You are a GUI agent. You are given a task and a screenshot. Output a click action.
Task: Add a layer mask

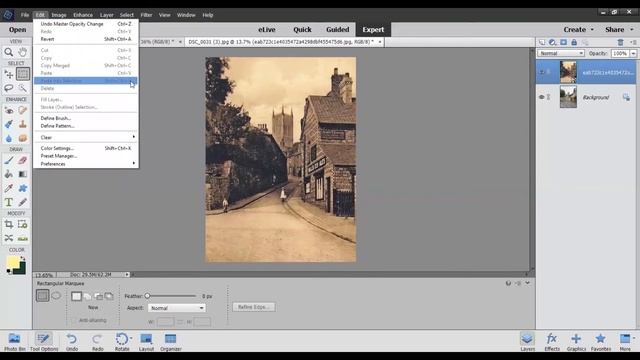(x=563, y=42)
